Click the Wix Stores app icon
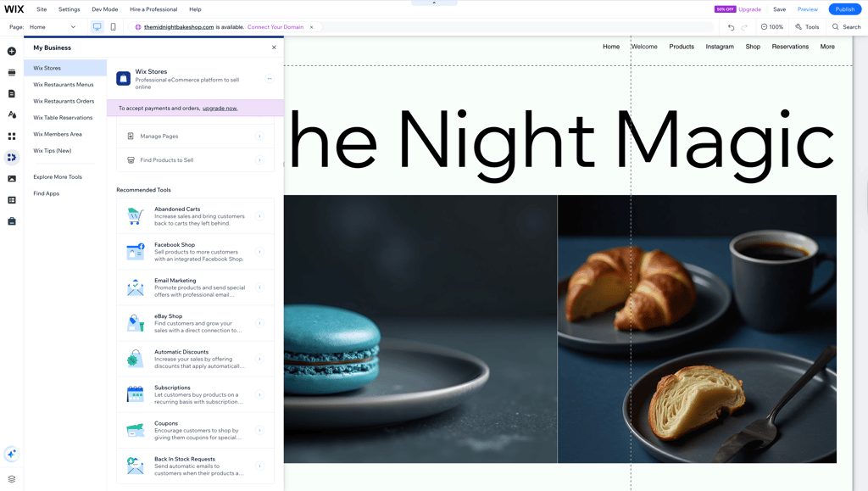The height and width of the screenshot is (491, 868). pos(124,79)
